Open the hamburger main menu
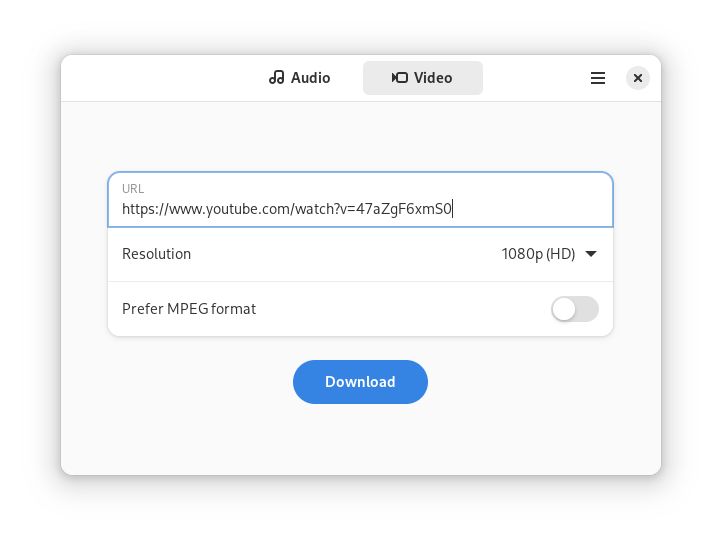 coord(598,78)
